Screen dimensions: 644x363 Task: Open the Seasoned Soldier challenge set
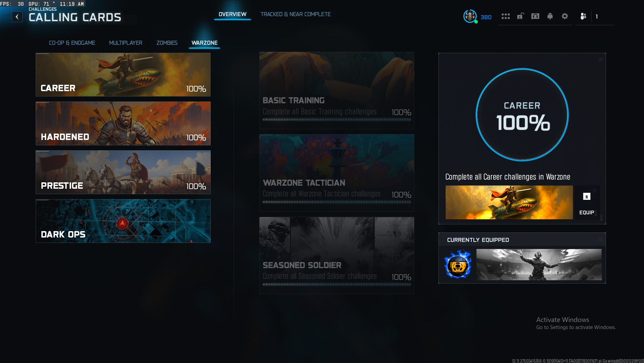[x=336, y=255]
